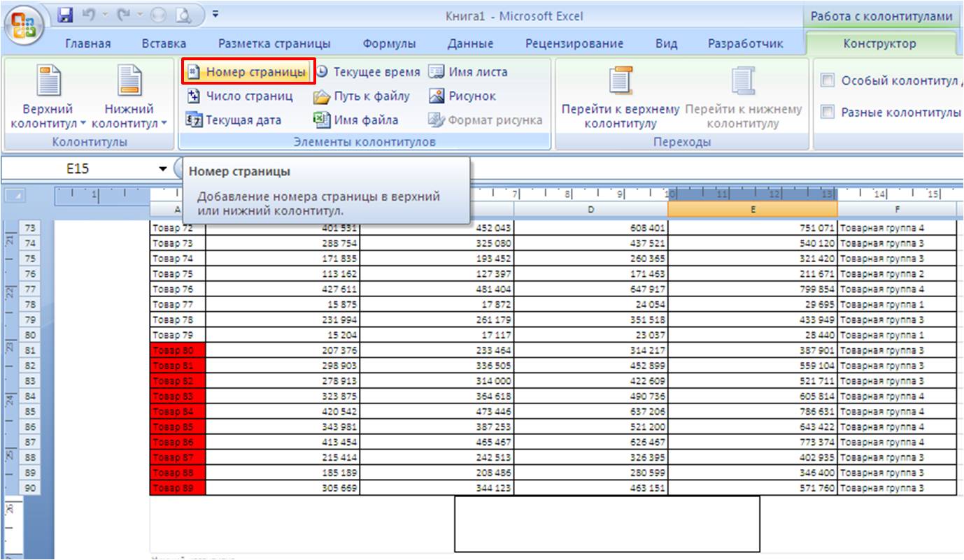The height and width of the screenshot is (560, 964).
Task: Expand the Name Box dropdown arrow
Action: (163, 168)
